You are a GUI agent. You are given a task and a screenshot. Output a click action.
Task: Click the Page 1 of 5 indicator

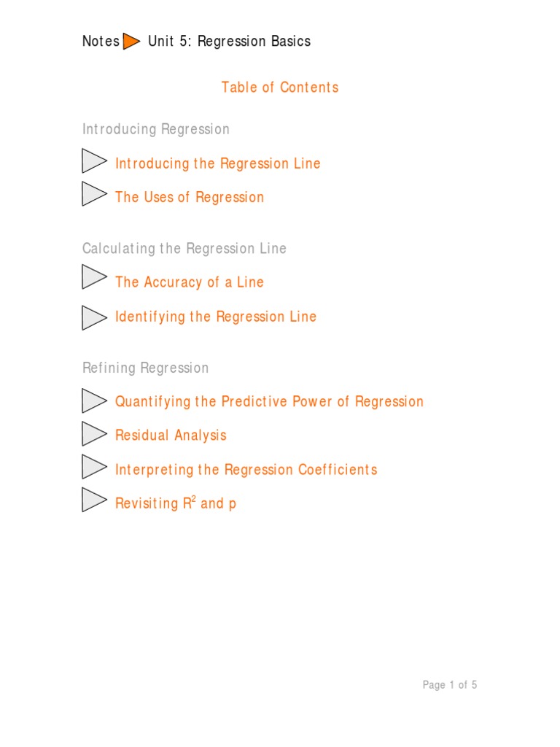click(450, 685)
